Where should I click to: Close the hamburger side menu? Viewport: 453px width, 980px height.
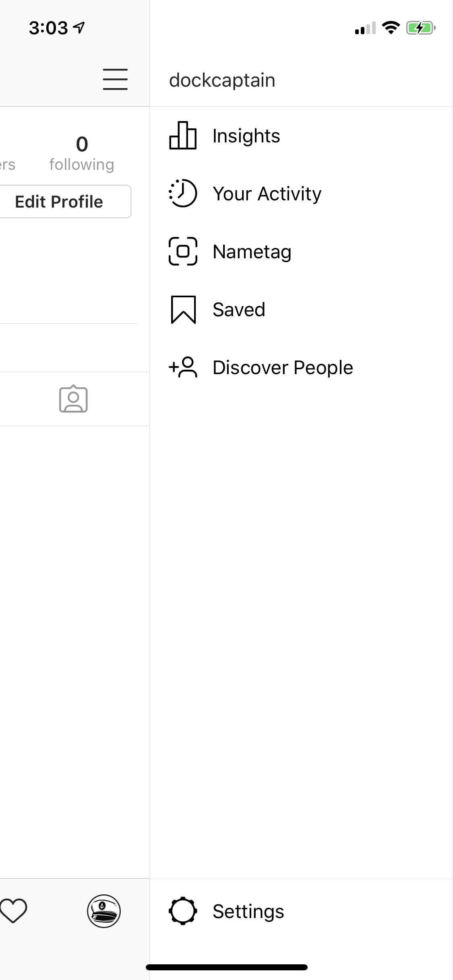115,79
